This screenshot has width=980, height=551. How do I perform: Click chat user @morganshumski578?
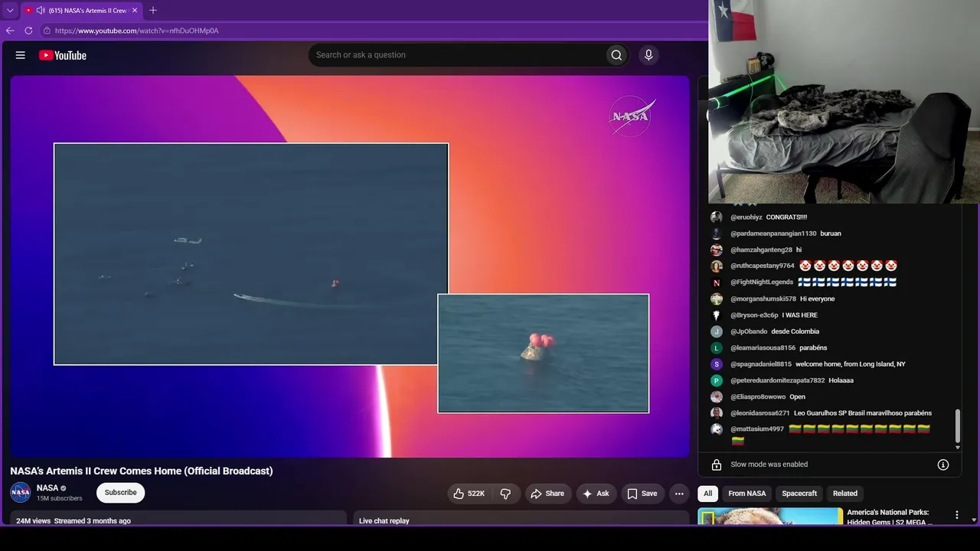(x=763, y=299)
